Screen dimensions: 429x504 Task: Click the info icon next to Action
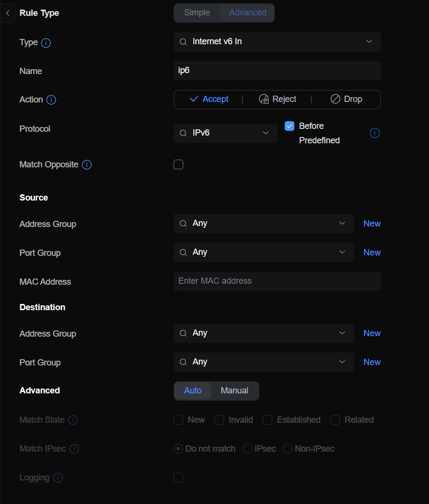click(x=51, y=100)
